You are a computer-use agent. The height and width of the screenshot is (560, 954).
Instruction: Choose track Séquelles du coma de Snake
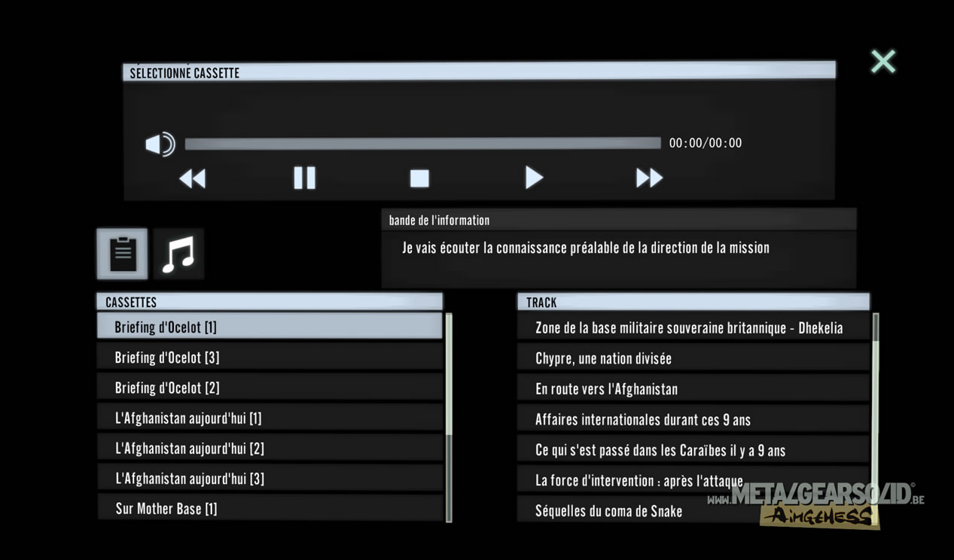(x=693, y=510)
